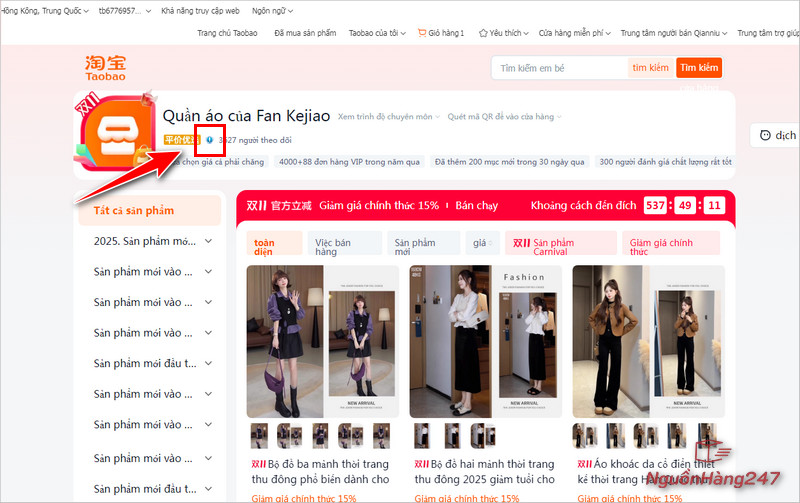Open the purple three-piece outfit product image
This screenshot has height=503, width=800.
coord(322,341)
